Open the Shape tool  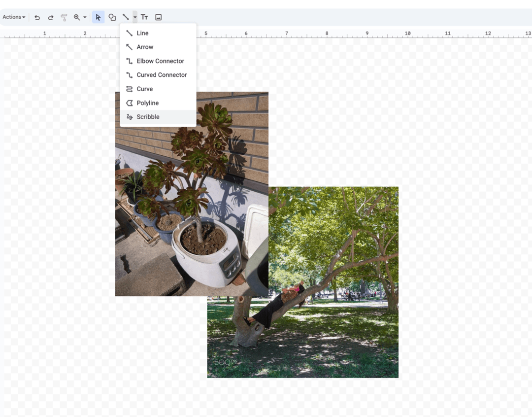tap(112, 17)
